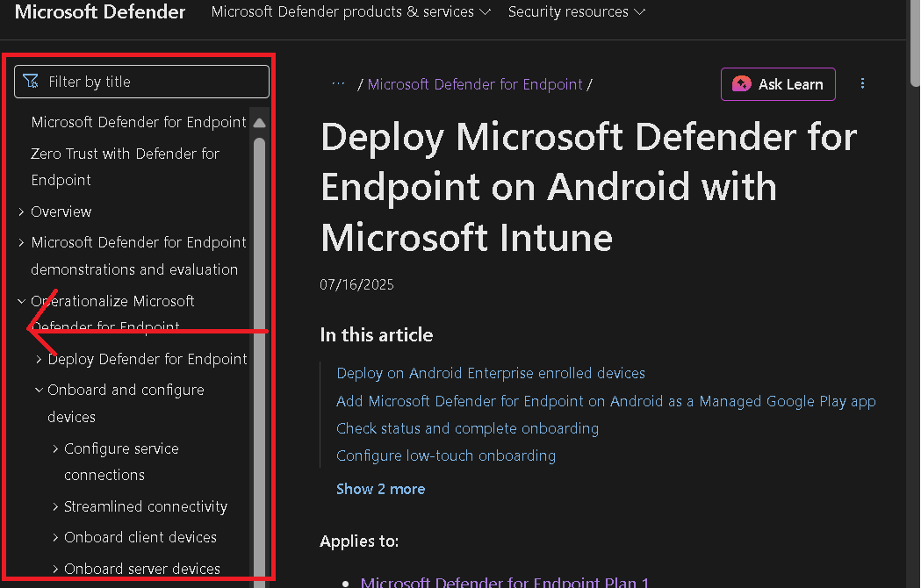
Task: Click the 07/16/2025 article date
Action: click(356, 284)
